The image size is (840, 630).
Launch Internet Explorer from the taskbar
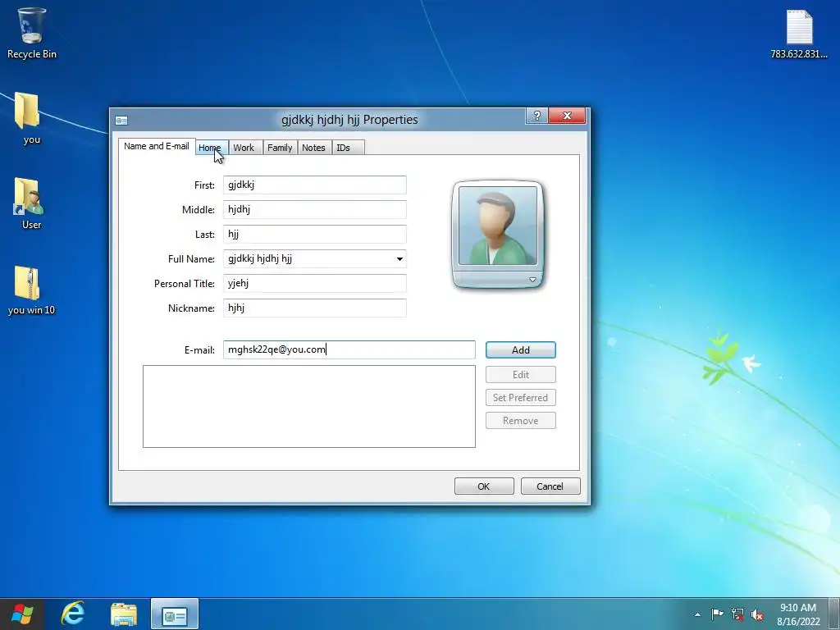[x=73, y=614]
